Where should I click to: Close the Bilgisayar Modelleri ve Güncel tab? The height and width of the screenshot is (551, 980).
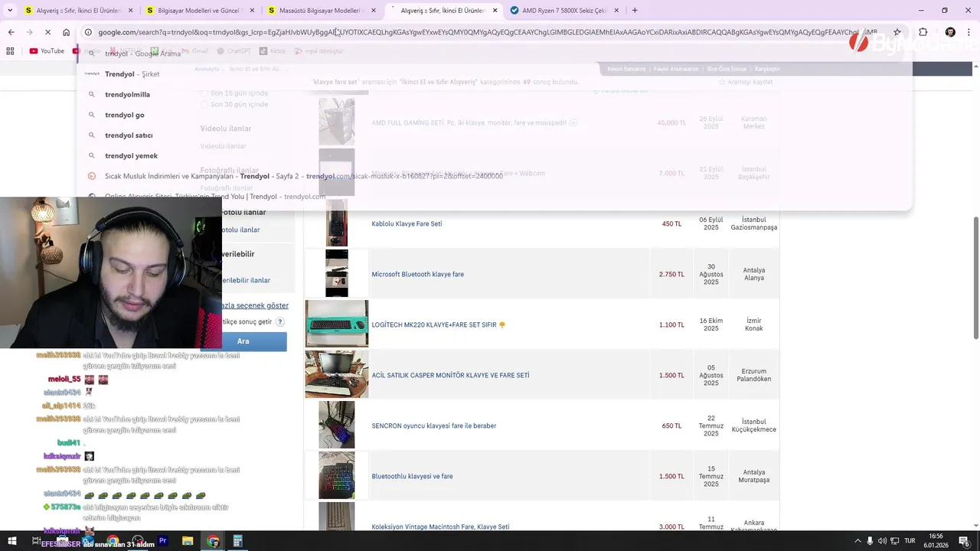[x=252, y=11]
